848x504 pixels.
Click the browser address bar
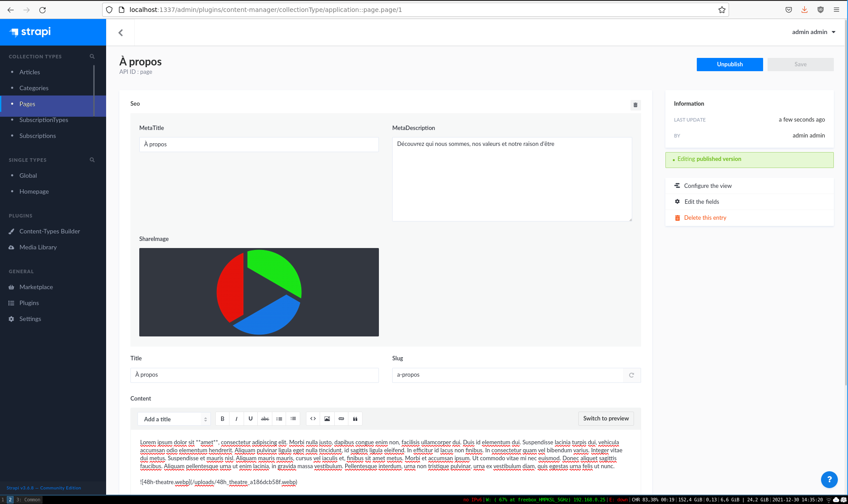coord(416,10)
